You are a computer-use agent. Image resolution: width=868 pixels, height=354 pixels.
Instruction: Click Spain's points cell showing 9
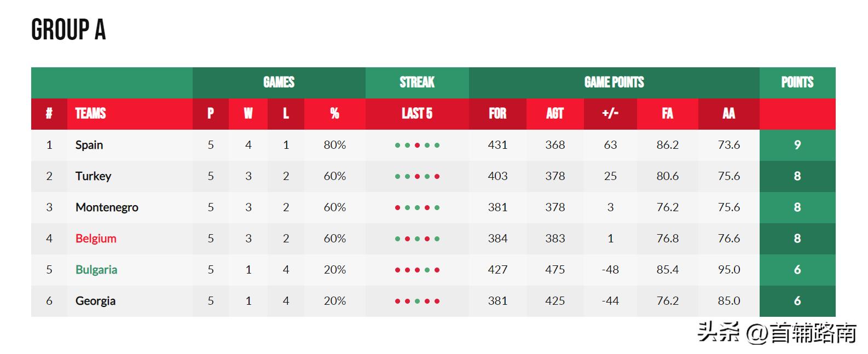coord(797,145)
